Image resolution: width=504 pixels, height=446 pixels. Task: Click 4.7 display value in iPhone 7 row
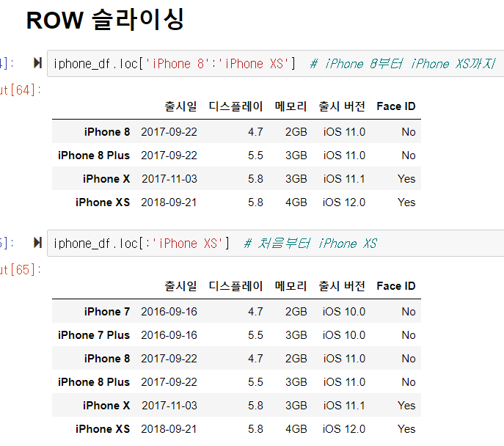255,311
